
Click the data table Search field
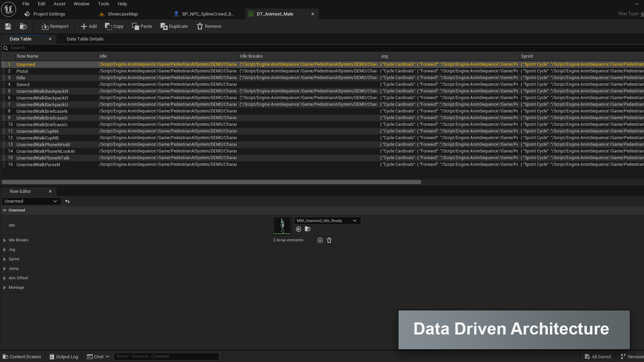pyautogui.click(x=168, y=48)
